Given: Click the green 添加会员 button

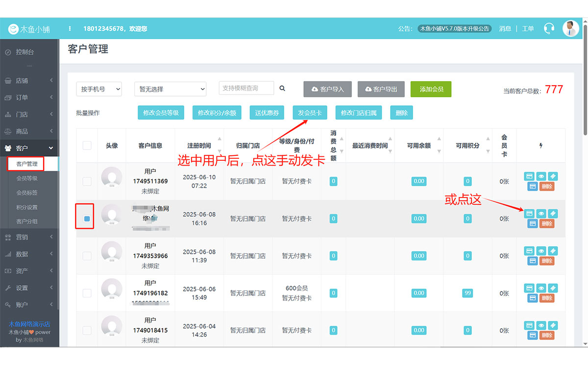Looking at the screenshot, I should [431, 89].
